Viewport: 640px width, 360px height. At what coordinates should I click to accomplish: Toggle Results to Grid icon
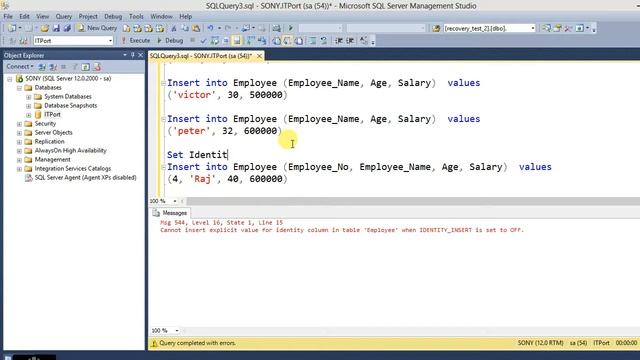click(x=287, y=41)
